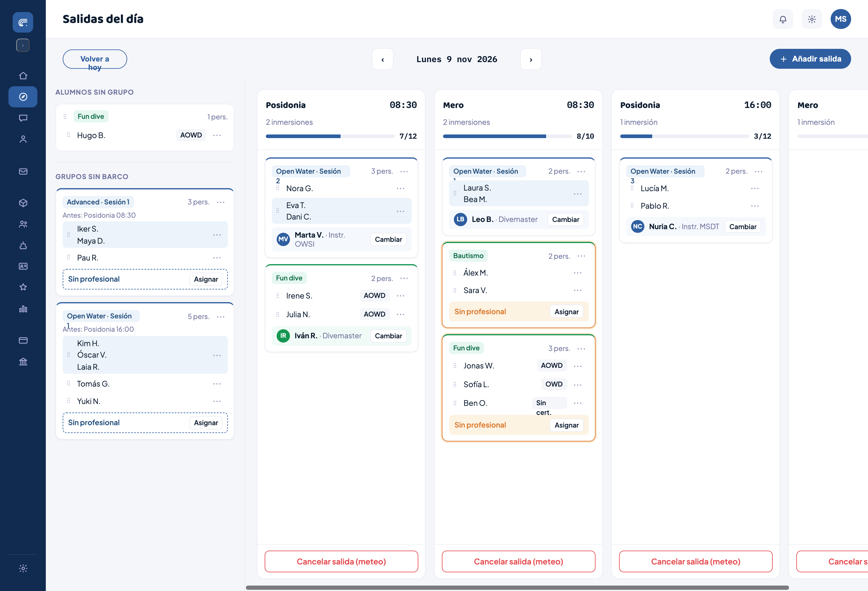Go to the previous day

382,59
